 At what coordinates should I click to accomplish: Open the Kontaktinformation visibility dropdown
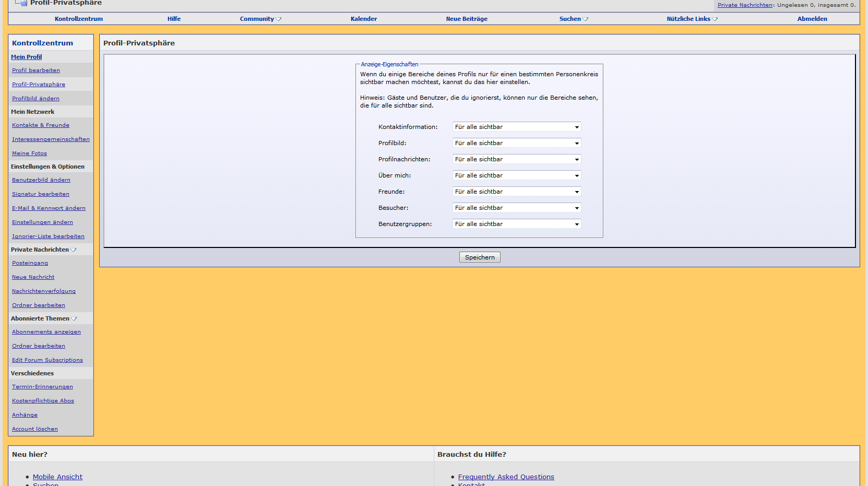[x=516, y=127]
